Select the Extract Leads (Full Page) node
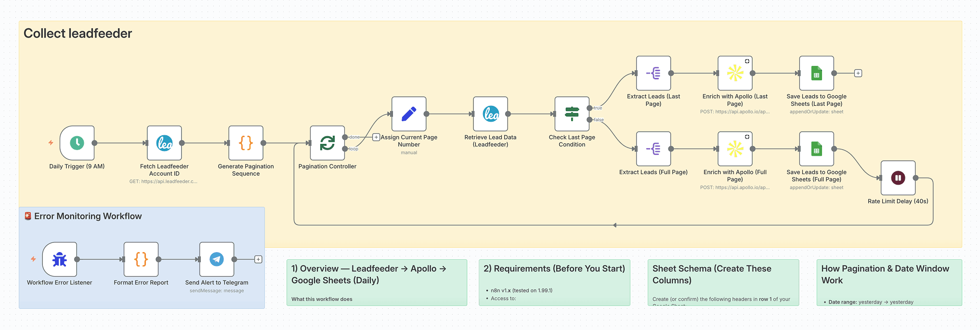Viewport: 980px width, 330px height. tap(653, 149)
